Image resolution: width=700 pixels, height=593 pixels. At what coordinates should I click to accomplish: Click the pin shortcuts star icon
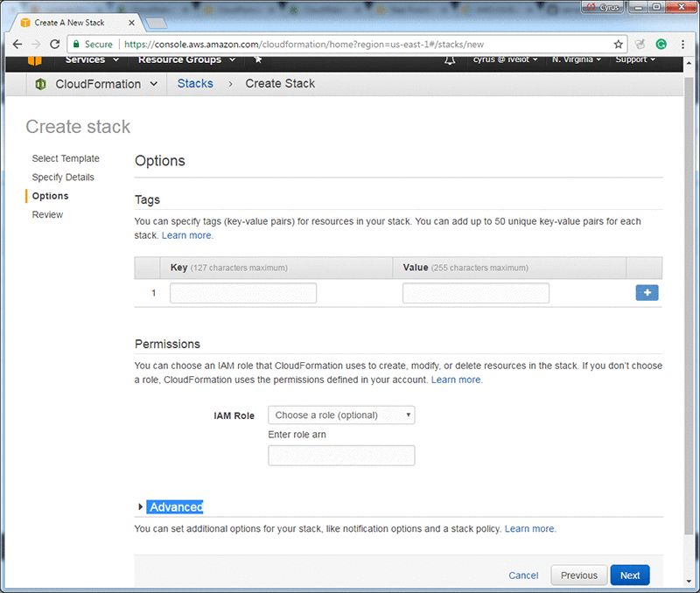(257, 59)
